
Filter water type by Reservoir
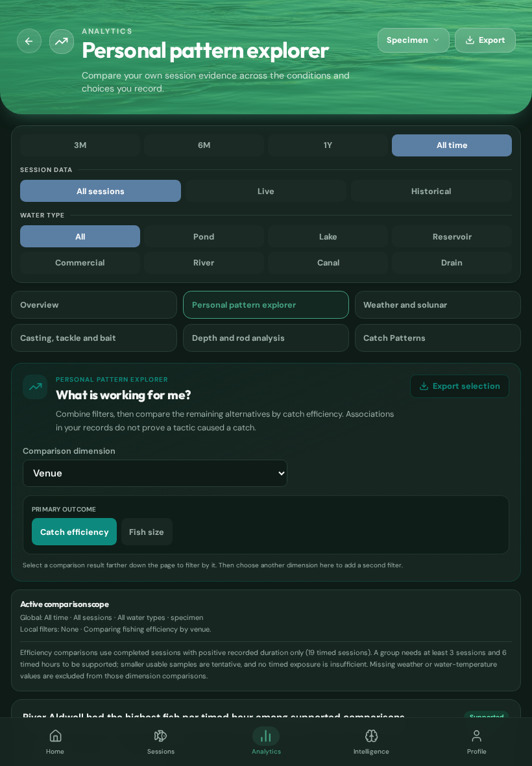pyautogui.click(x=452, y=236)
